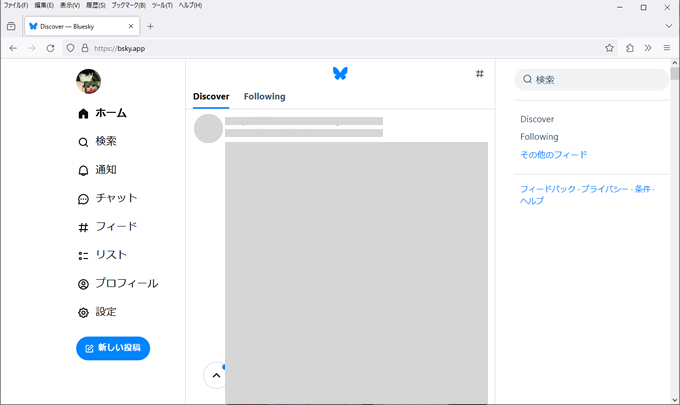680x405 pixels.
Task: Open the browser hamburger application menu
Action: (667, 48)
